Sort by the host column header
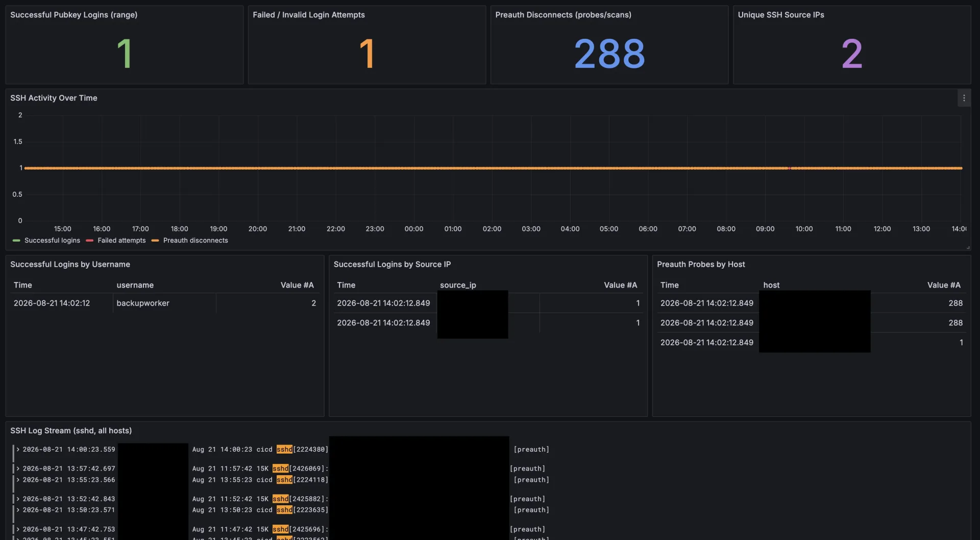 (x=771, y=285)
